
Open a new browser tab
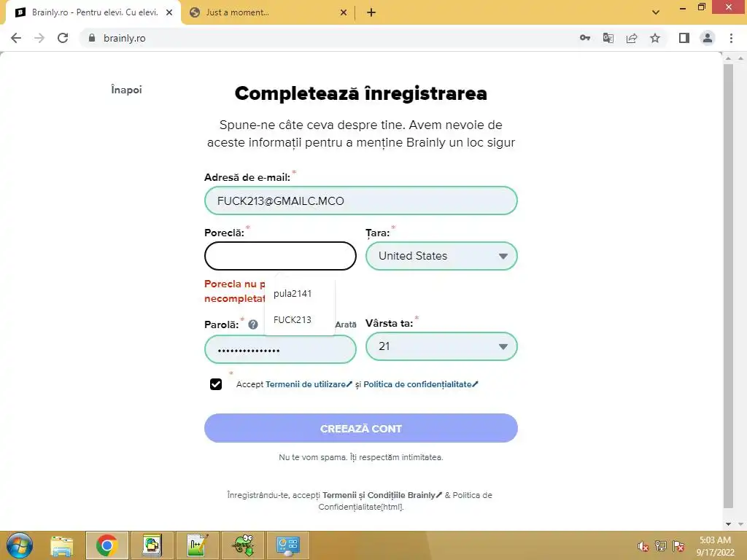click(371, 13)
